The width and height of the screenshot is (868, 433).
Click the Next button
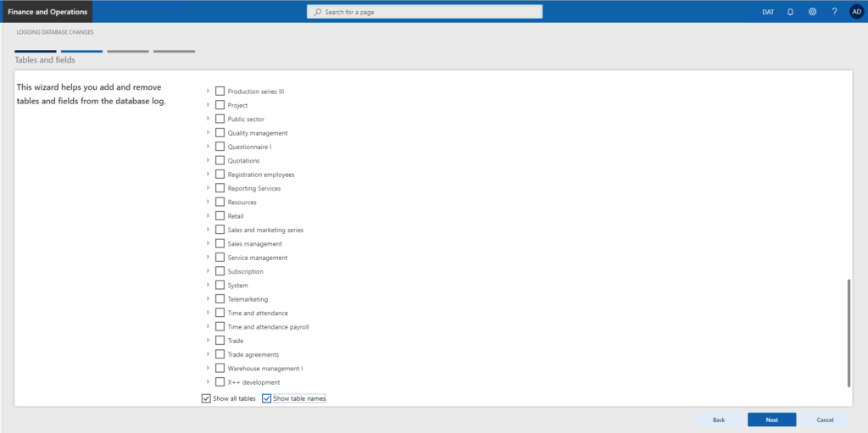[771, 419]
